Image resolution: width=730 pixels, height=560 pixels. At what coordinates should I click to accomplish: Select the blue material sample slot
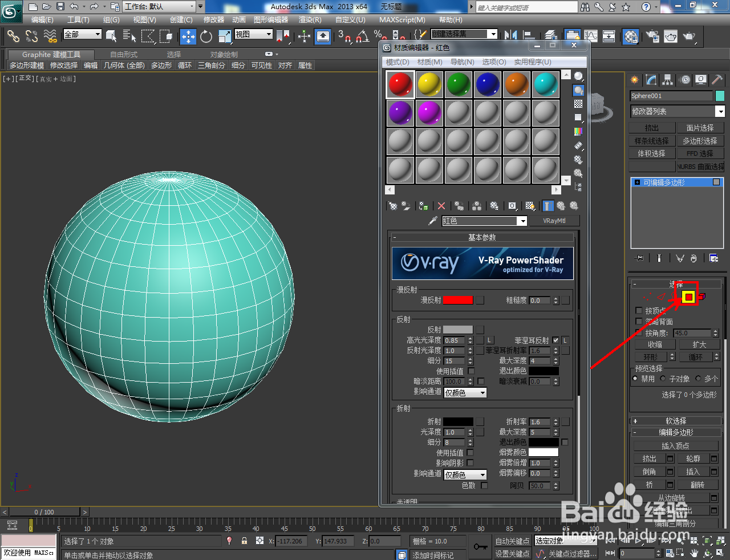pos(488,84)
